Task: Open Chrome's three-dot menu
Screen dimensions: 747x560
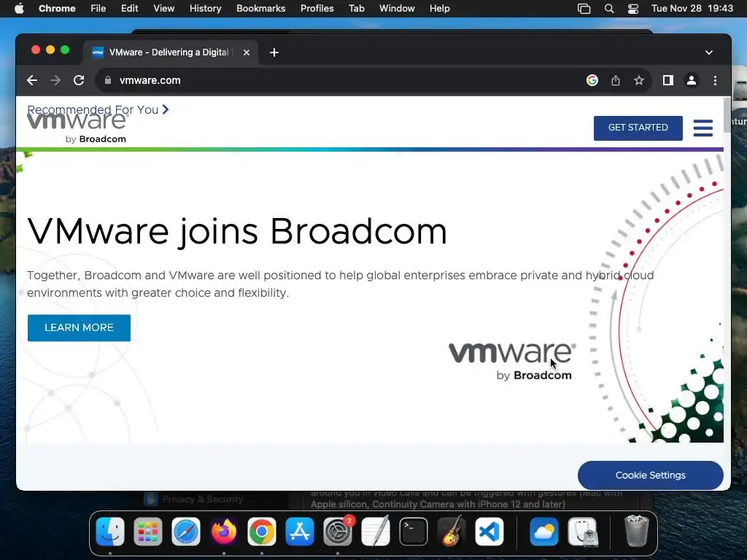Action: 715,80
